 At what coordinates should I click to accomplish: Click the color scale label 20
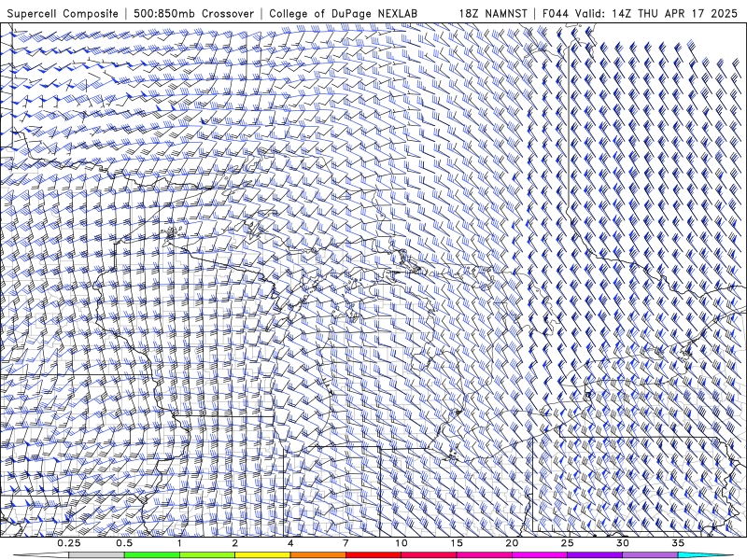pos(512,543)
